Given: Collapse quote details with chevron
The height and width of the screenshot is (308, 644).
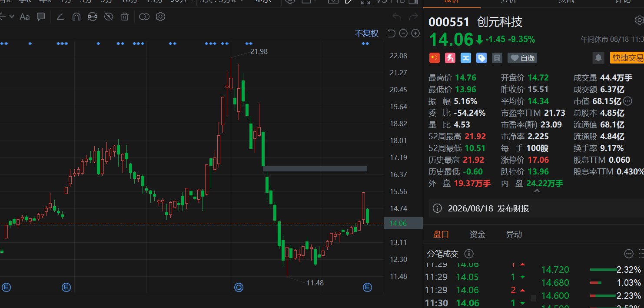Looking at the screenshot, I should [x=537, y=191].
